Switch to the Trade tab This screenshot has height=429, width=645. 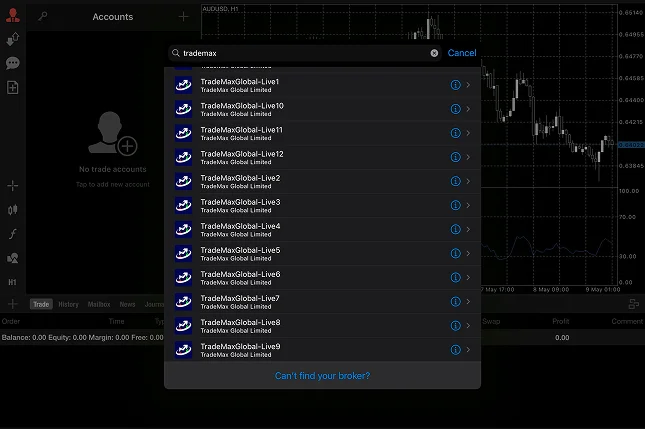click(x=41, y=304)
